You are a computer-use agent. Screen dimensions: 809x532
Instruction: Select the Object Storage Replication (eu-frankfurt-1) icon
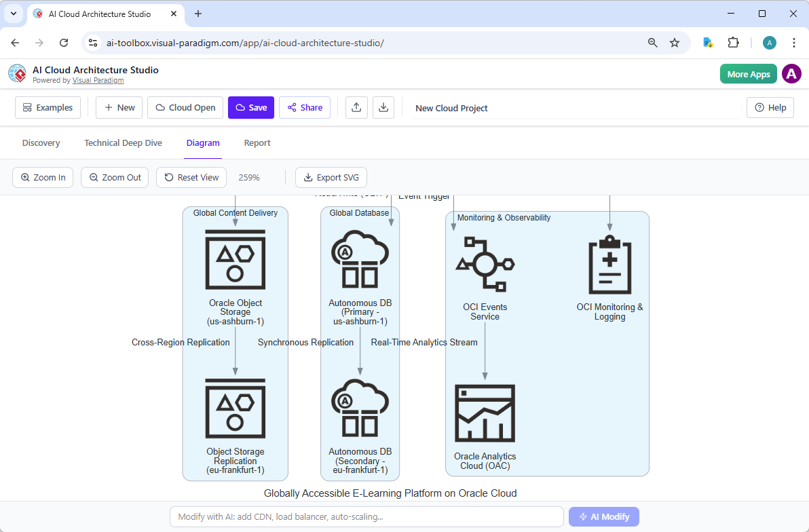click(x=235, y=411)
